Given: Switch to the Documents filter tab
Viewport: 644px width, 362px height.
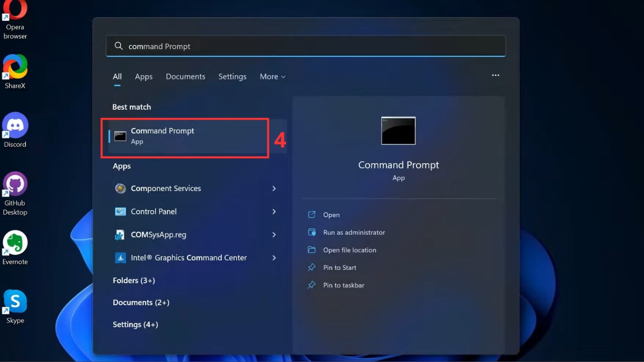Looking at the screenshot, I should pyautogui.click(x=185, y=77).
